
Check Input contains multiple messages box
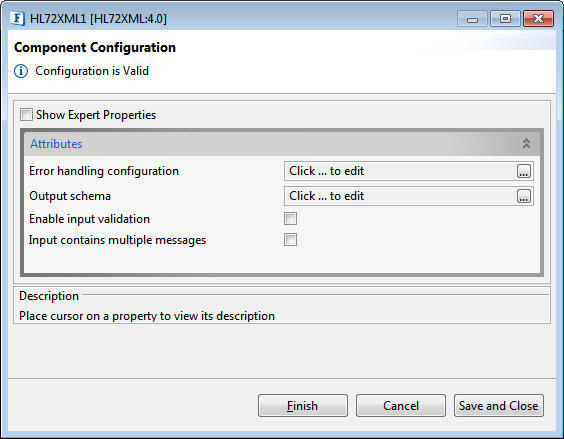click(290, 240)
